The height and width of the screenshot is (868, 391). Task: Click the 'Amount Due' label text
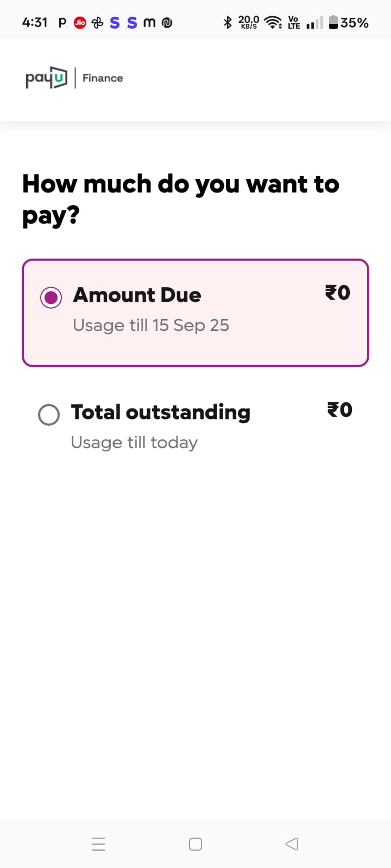(x=137, y=295)
